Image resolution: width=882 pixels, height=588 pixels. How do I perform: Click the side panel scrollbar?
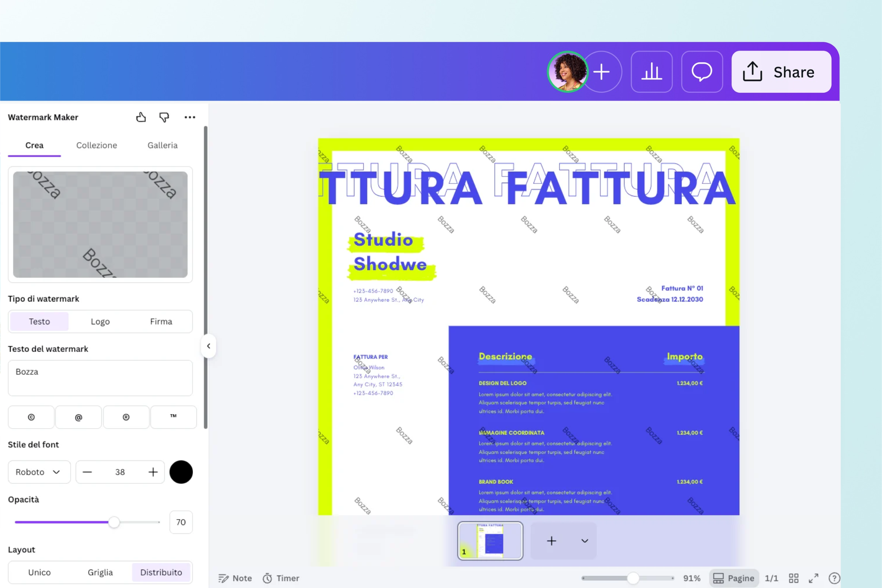tap(205, 277)
